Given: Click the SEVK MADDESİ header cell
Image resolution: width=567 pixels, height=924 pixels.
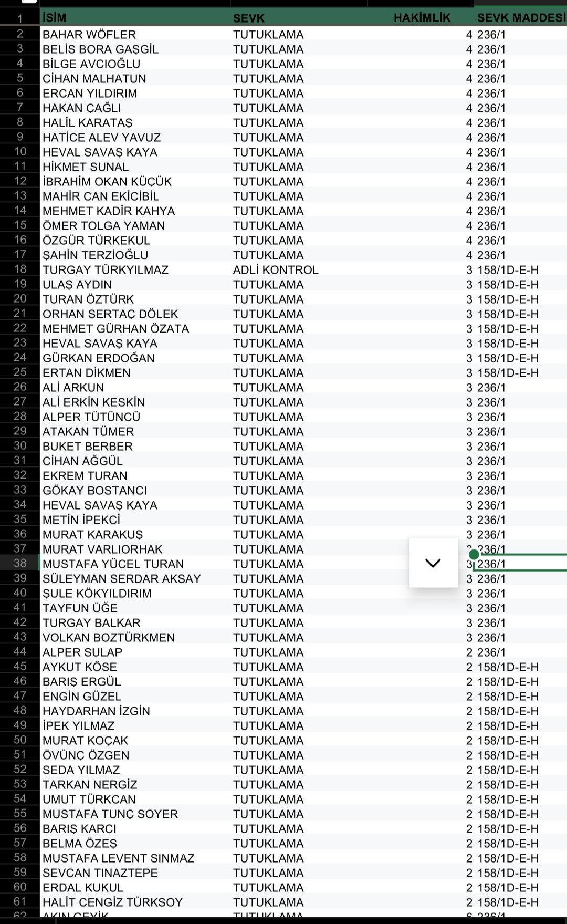Looking at the screenshot, I should (520, 18).
